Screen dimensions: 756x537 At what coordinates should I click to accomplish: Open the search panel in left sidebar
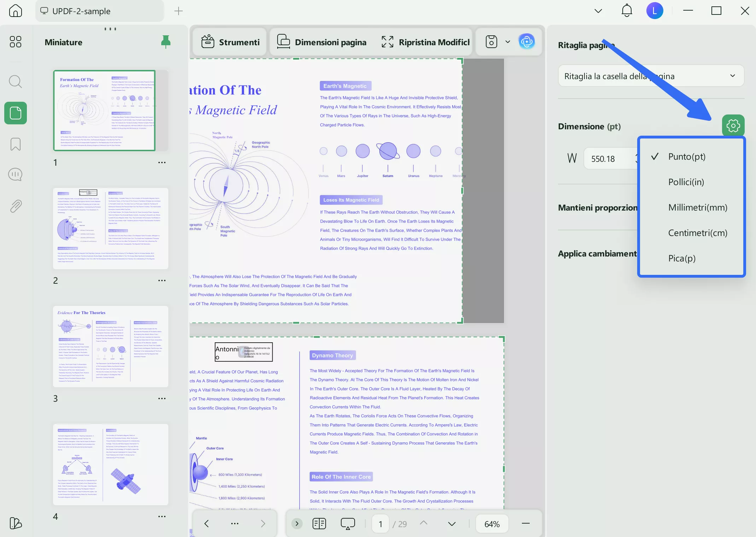coord(16,82)
